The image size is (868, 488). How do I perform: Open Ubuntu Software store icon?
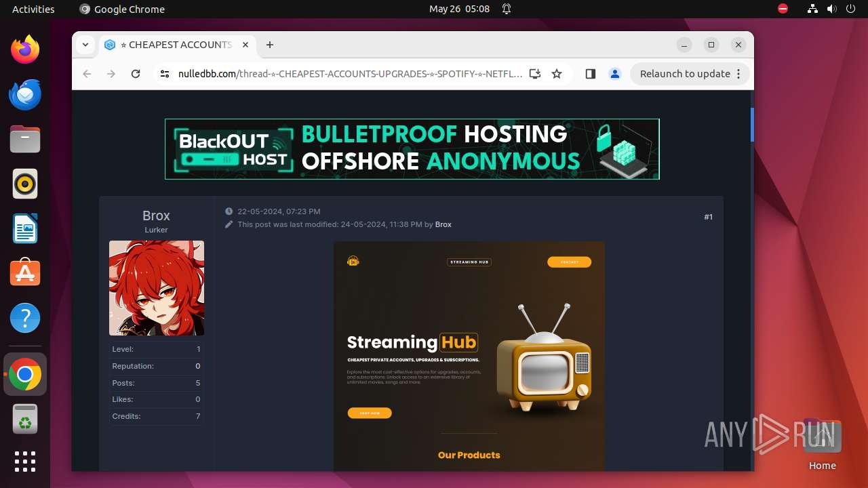coord(25,273)
